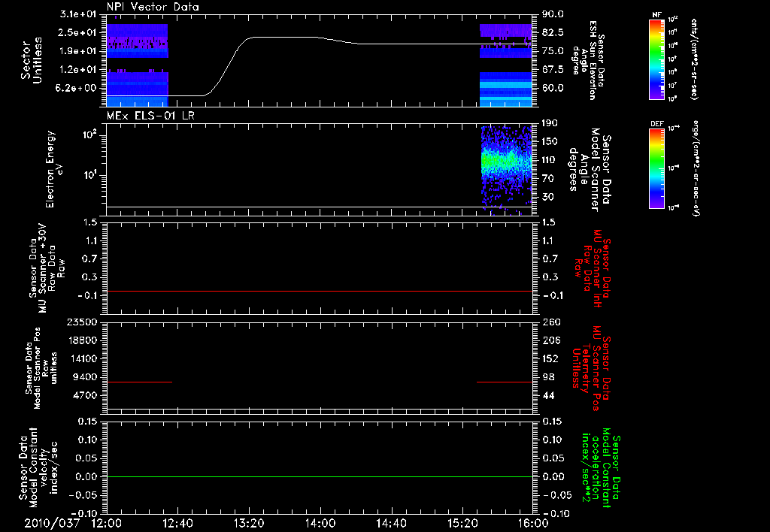The width and height of the screenshot is (770, 532).
Task: Click the 23500 scanner position tick label
Action: (83, 322)
